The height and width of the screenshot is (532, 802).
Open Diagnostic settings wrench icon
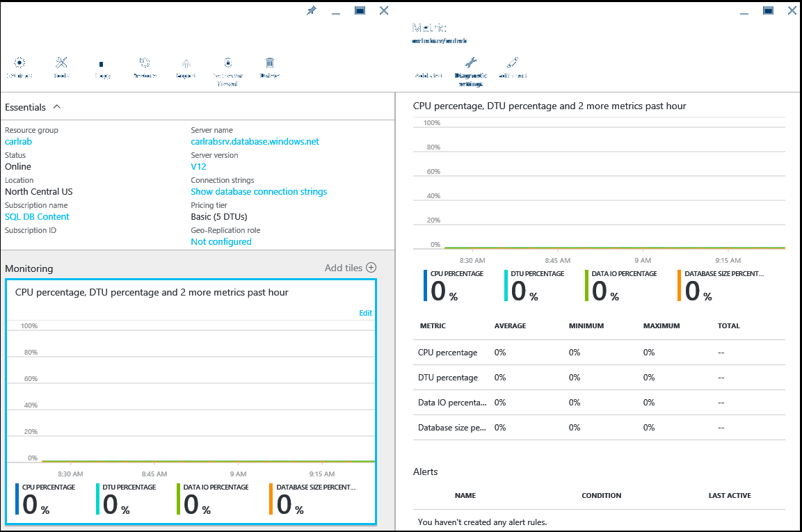(471, 63)
